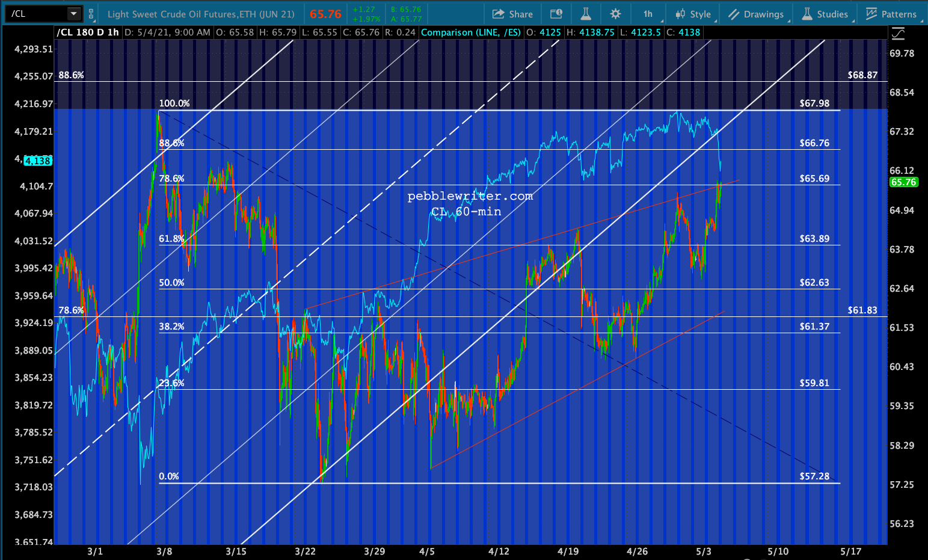928x560 pixels.
Task: Click the high value 'H: 65.79'
Action: point(277,32)
